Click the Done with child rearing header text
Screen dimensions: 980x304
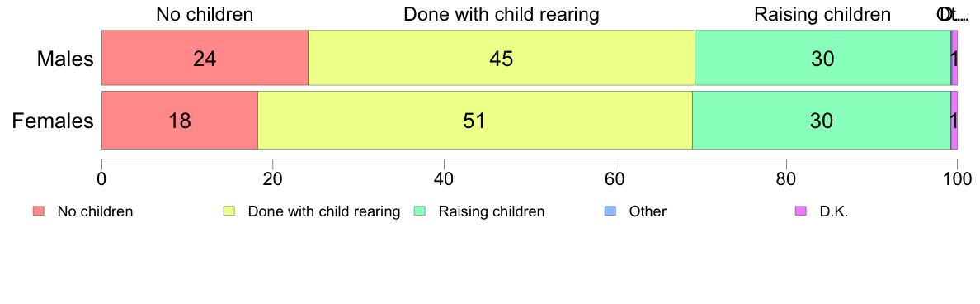(502, 14)
